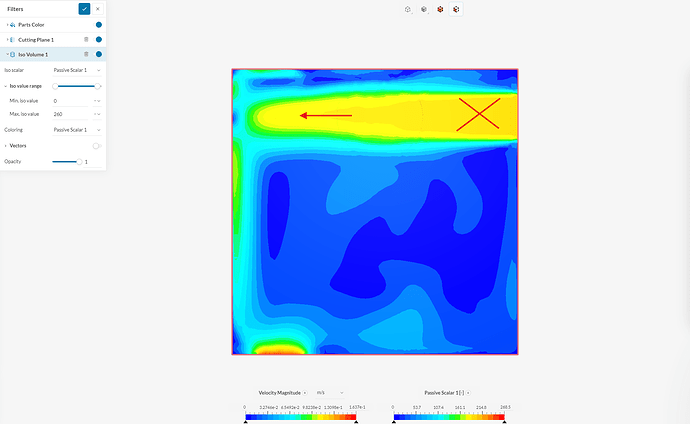690x424 pixels.
Task: Select the third orange cube render icon
Action: [x=440, y=9]
